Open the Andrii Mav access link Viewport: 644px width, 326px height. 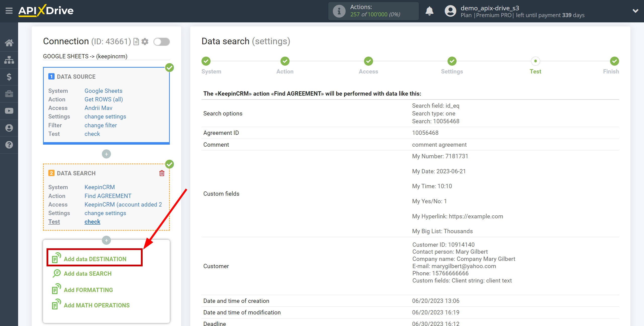tap(98, 108)
